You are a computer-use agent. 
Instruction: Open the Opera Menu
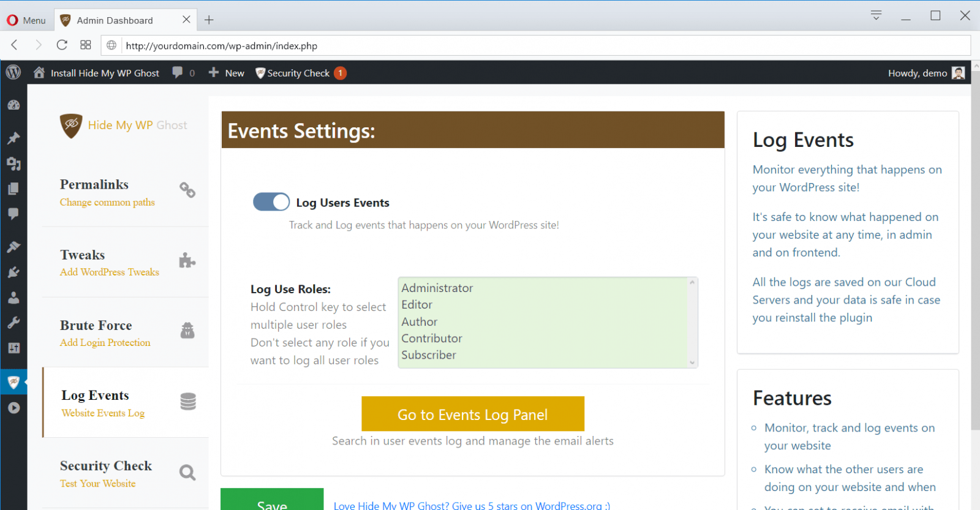click(x=26, y=20)
